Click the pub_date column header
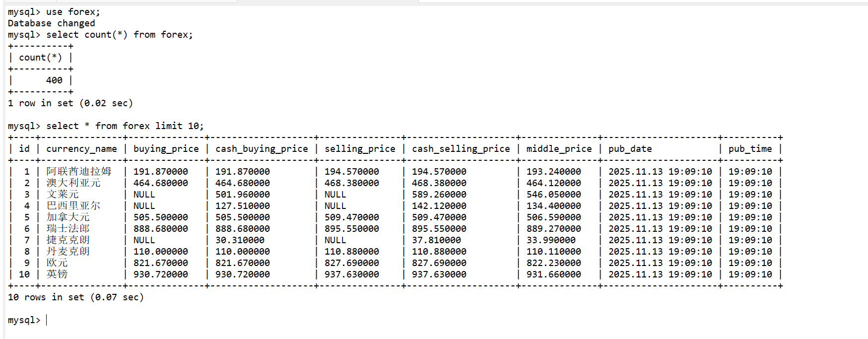Viewport: 868px width, 339px height. coord(630,149)
